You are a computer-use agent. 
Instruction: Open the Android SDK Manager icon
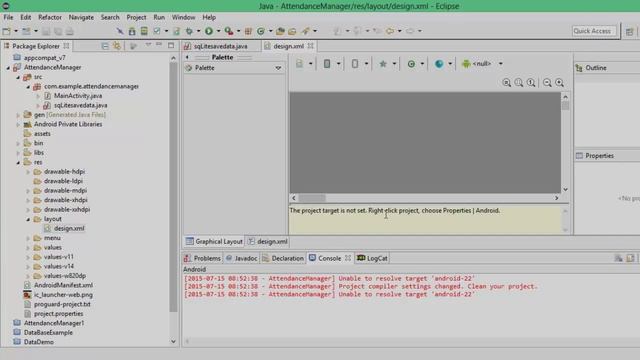(132, 31)
